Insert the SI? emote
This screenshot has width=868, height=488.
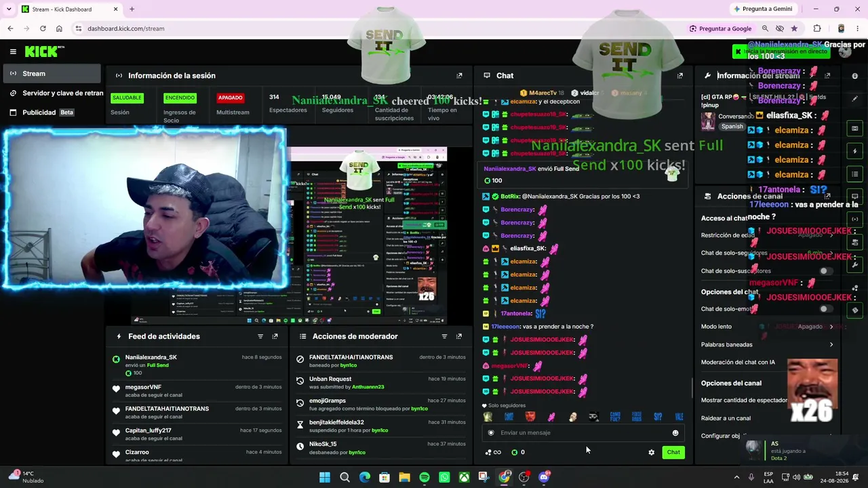[x=658, y=417]
